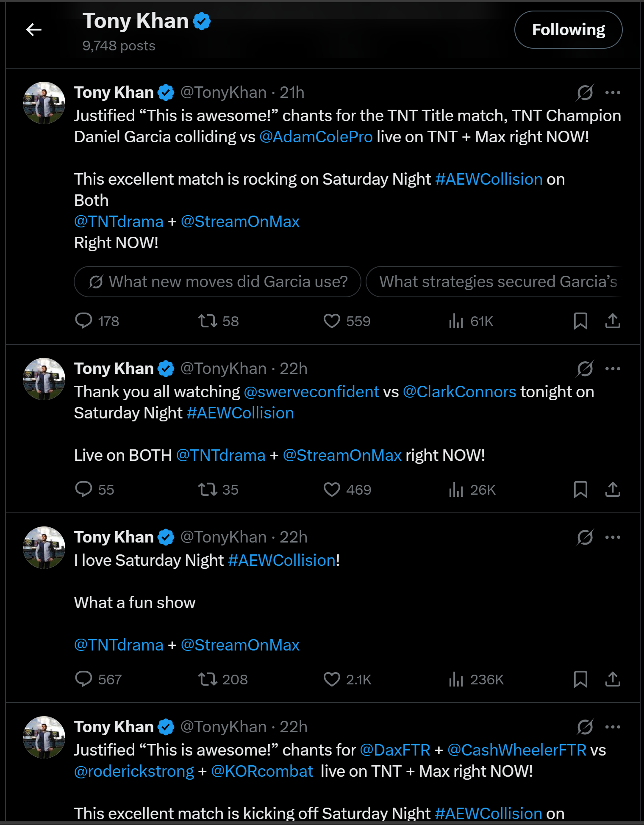Reply to the post with 178 comments
This screenshot has height=825, width=644.
coord(83,321)
